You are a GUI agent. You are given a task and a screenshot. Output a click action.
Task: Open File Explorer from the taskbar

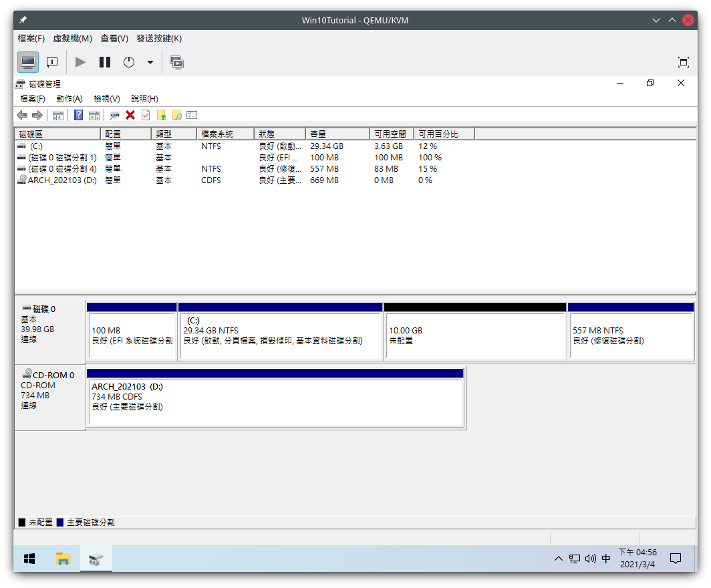63,559
